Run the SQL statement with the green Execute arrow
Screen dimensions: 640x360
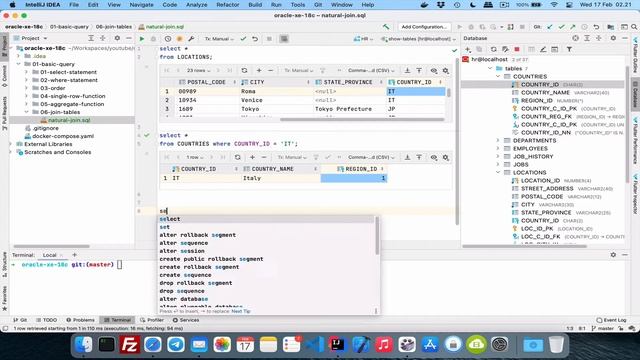(142, 39)
